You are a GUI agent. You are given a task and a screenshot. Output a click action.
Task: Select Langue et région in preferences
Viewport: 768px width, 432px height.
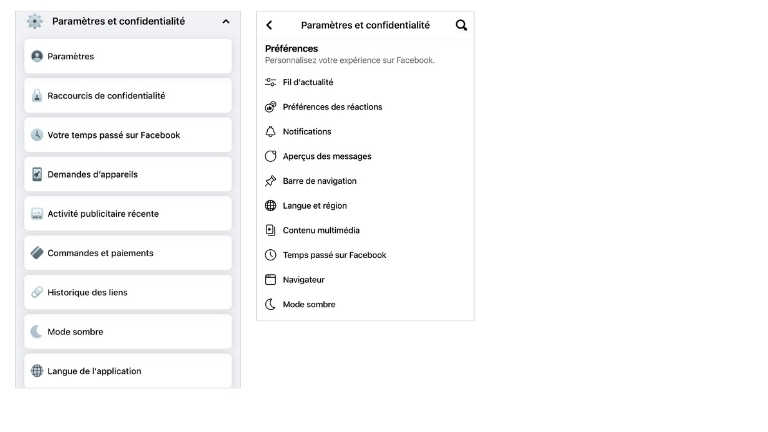click(314, 205)
